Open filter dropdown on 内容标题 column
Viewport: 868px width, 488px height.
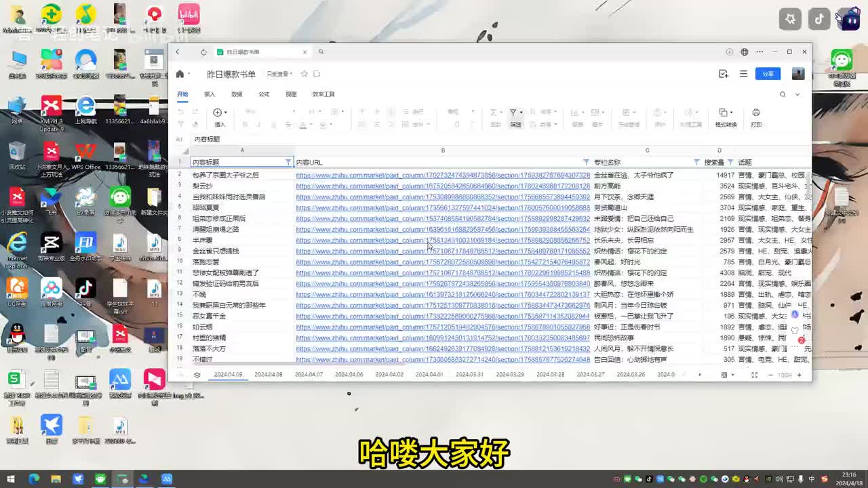tap(288, 163)
